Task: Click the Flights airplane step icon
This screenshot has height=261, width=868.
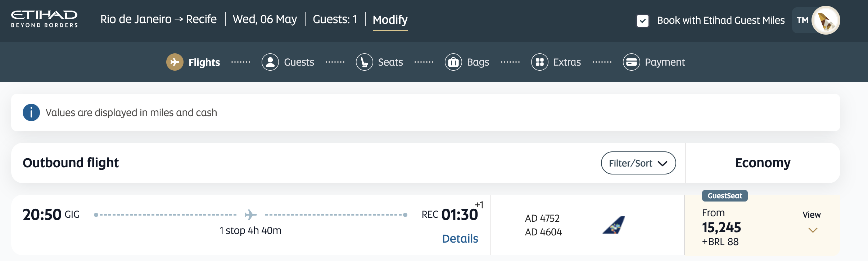Action: (175, 62)
